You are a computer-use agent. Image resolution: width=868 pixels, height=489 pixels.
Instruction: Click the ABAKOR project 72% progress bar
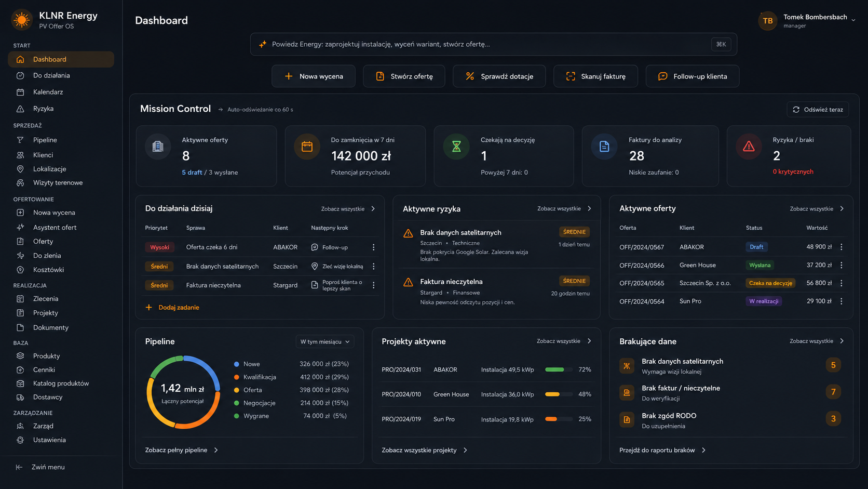559,369
